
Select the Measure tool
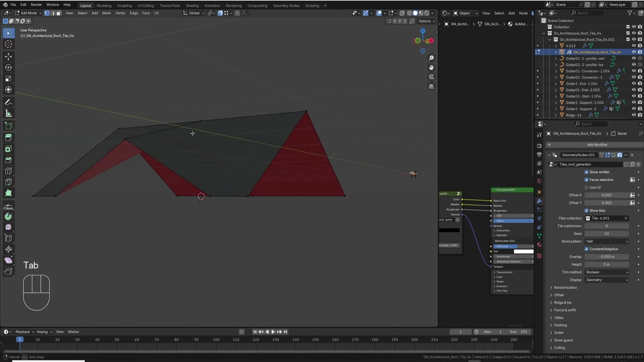[8, 113]
